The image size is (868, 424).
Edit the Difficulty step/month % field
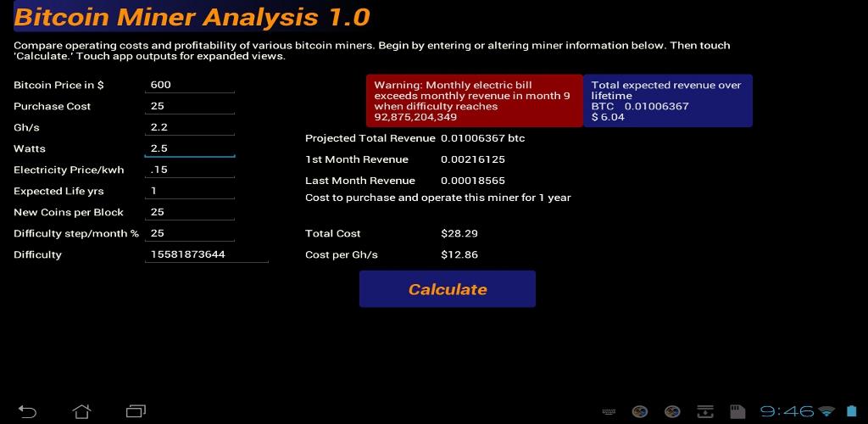click(x=190, y=233)
